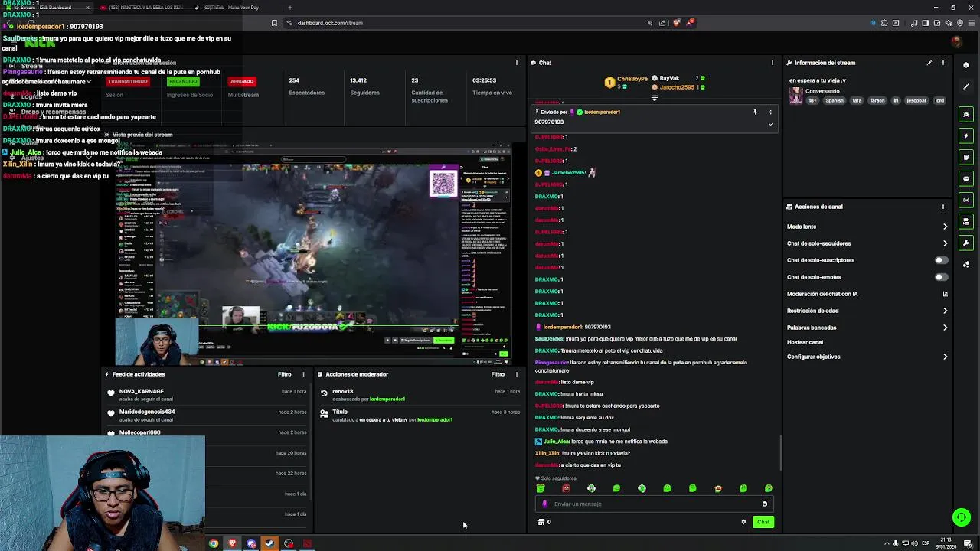
Task: Open Feed de actividades three-dot menu
Action: pyautogui.click(x=303, y=374)
